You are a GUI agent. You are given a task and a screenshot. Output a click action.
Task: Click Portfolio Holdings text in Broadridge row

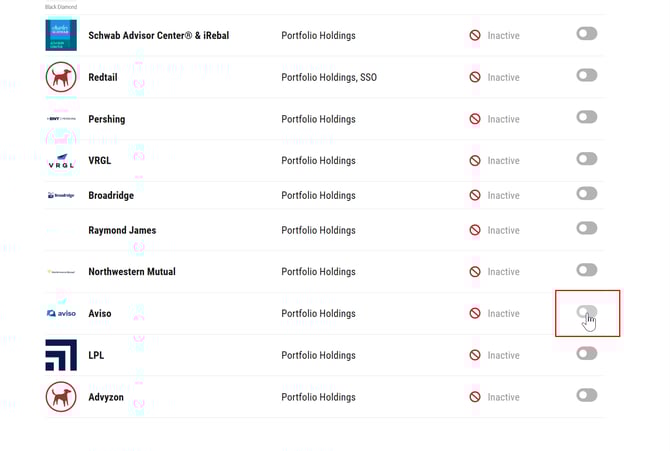[318, 195]
